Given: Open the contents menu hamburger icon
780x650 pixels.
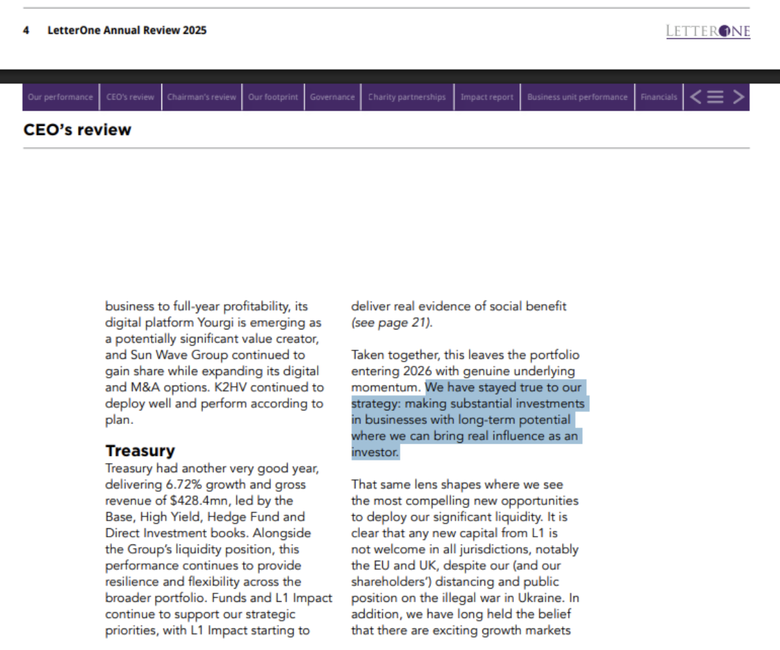Looking at the screenshot, I should pos(715,97).
